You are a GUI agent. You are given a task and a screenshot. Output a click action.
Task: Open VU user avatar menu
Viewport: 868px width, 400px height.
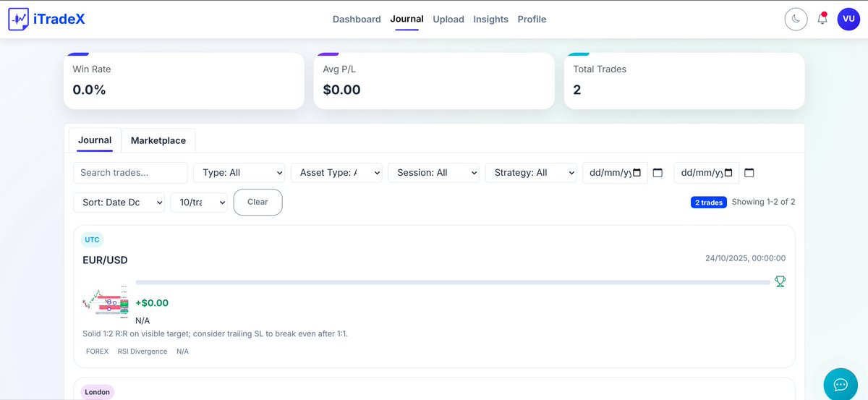click(x=848, y=20)
